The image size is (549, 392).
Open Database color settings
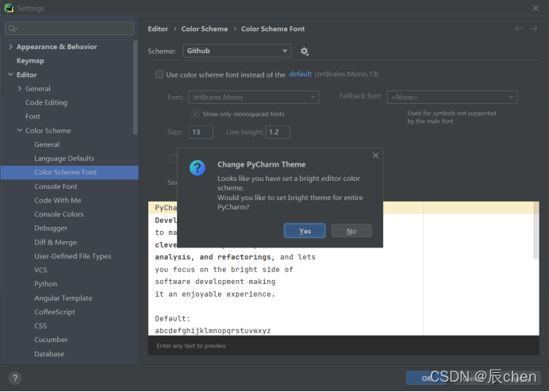point(49,354)
